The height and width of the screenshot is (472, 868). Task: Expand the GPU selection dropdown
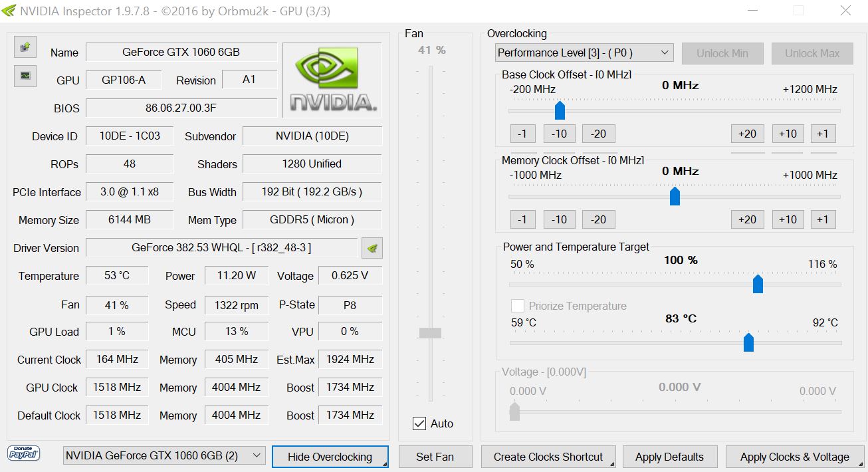(x=164, y=455)
